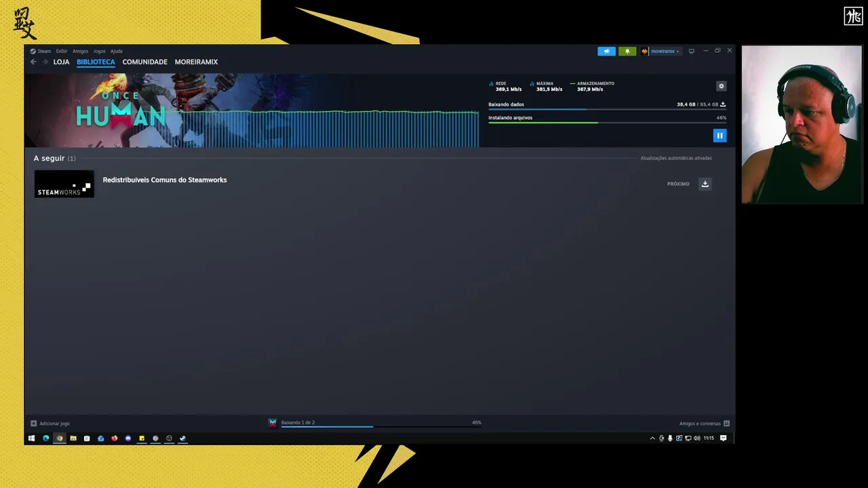The height and width of the screenshot is (488, 868).
Task: Pause the Once Human download
Action: click(719, 136)
